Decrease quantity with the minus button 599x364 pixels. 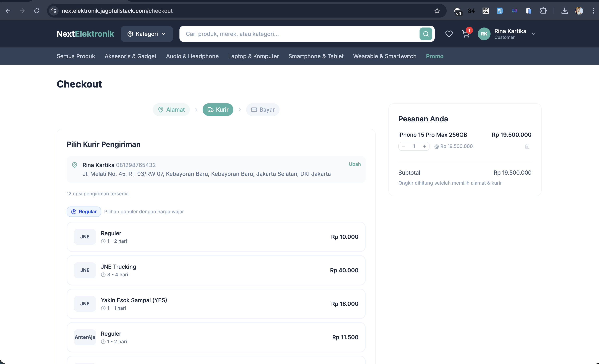tap(404, 146)
